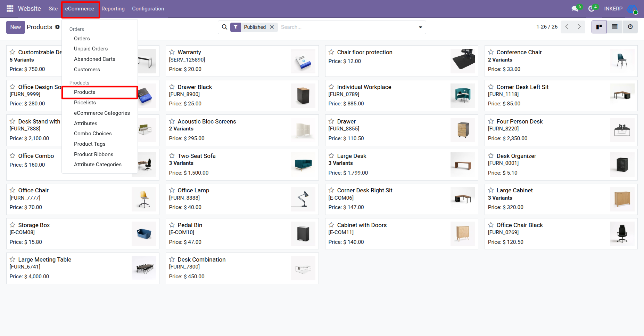This screenshot has height=336, width=644.
Task: Open the Office Chair Black thumbnail
Action: click(622, 234)
